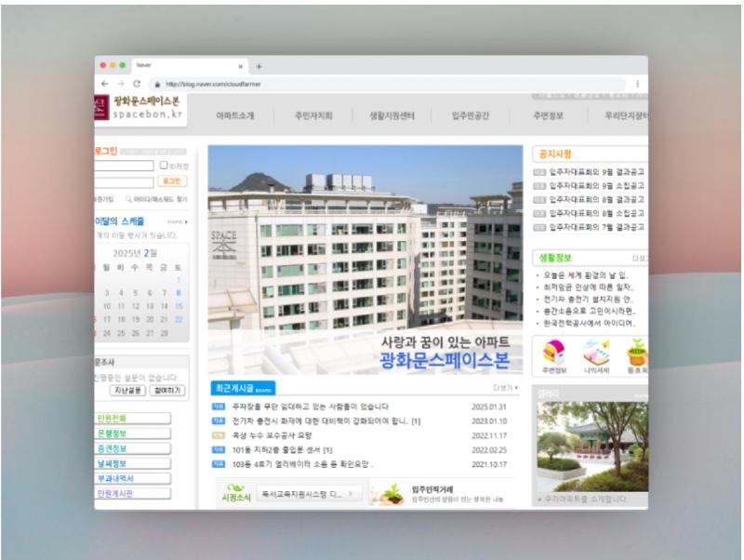Click the 공지사항 section header
This screenshot has width=744, height=560.
click(555, 154)
